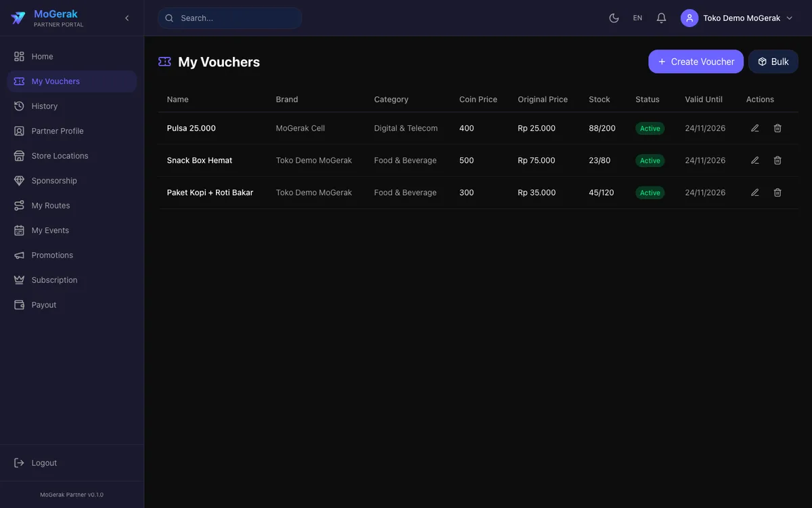812x508 pixels.
Task: Open My Routes label in sidebar
Action: 51,205
